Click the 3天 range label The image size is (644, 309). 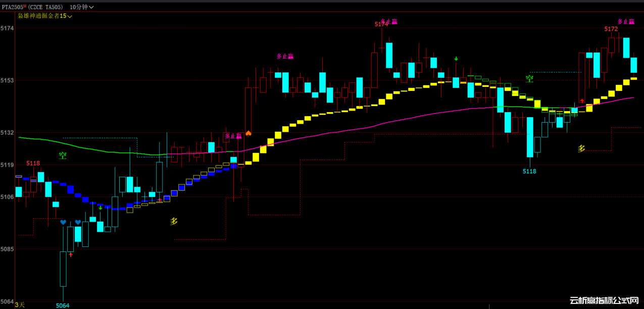(20, 304)
